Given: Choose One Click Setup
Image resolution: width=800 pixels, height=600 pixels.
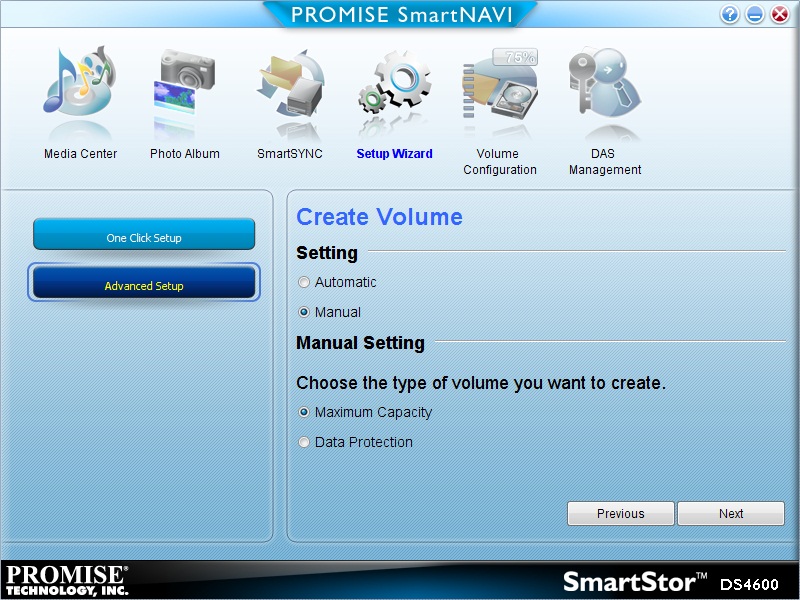Looking at the screenshot, I should click(x=144, y=235).
